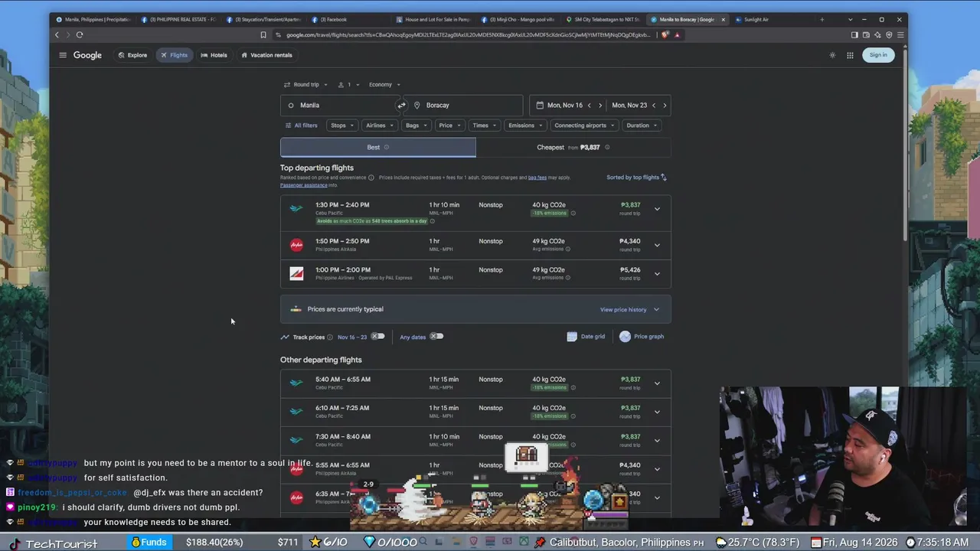Open the Round trip type dropdown

(x=305, y=84)
